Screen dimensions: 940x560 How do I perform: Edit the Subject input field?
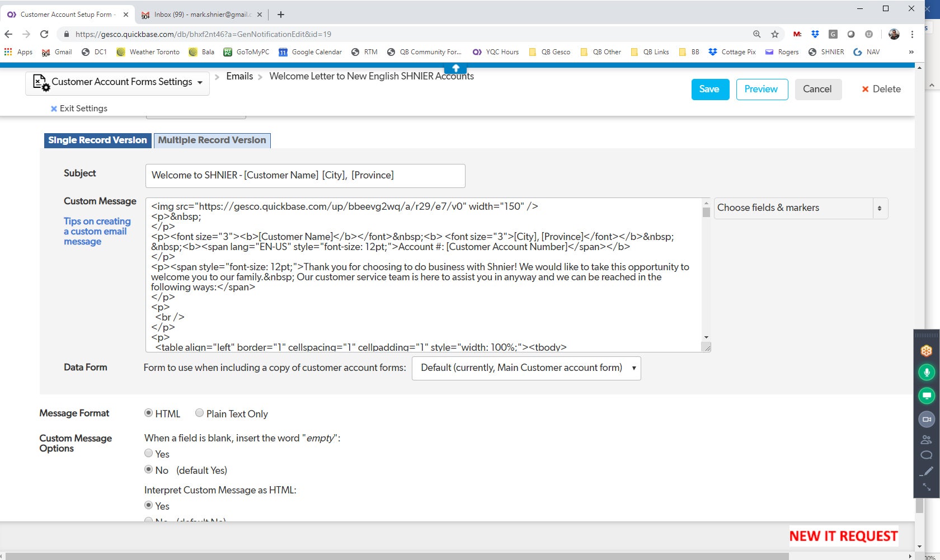point(305,176)
